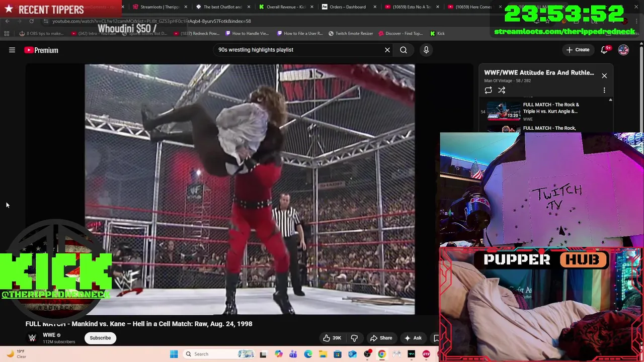Close the playlist panel
644x362 pixels.
pos(604,76)
